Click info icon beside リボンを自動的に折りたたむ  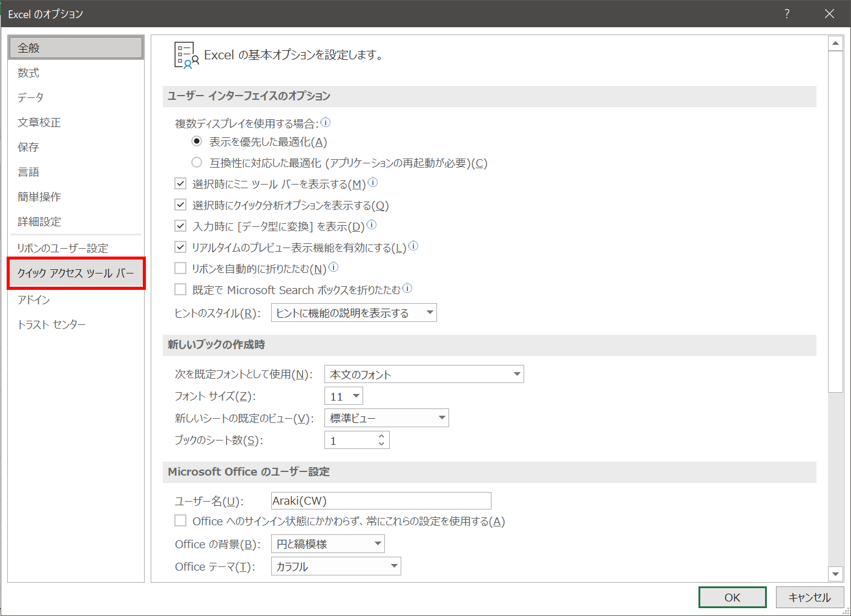click(x=333, y=267)
